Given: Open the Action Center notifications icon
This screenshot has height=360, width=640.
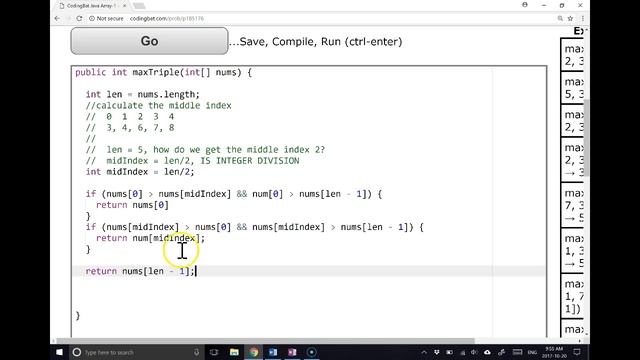Looking at the screenshot, I should click(577, 352).
